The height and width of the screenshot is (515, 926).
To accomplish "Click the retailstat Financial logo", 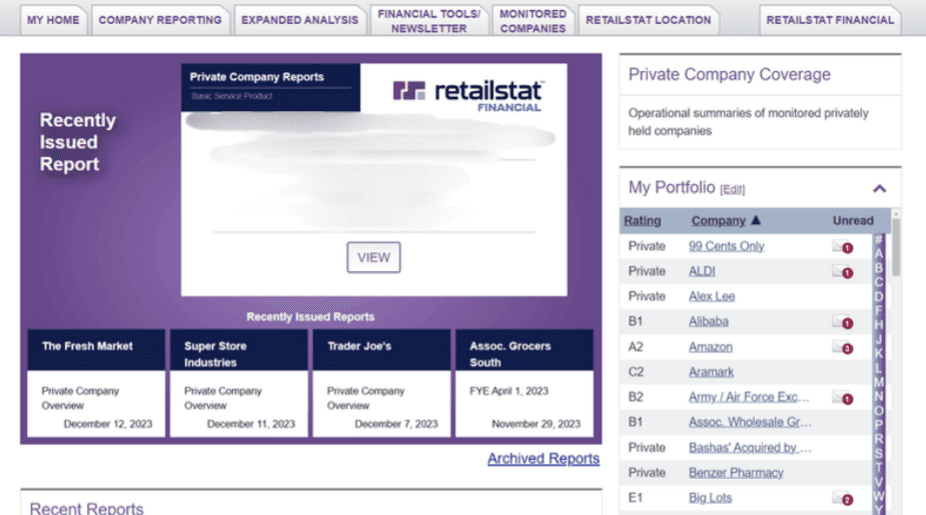I will click(467, 95).
